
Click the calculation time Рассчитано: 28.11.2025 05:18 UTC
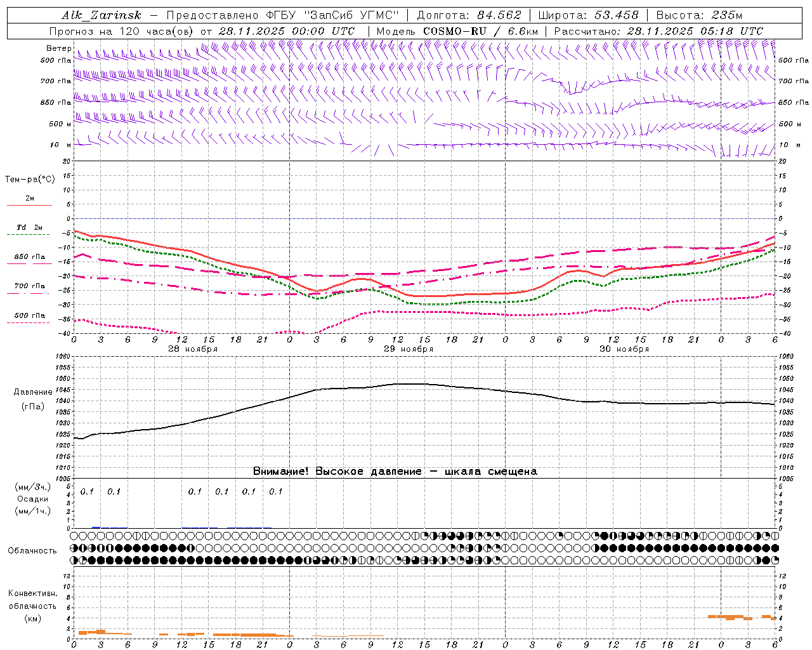tap(658, 31)
